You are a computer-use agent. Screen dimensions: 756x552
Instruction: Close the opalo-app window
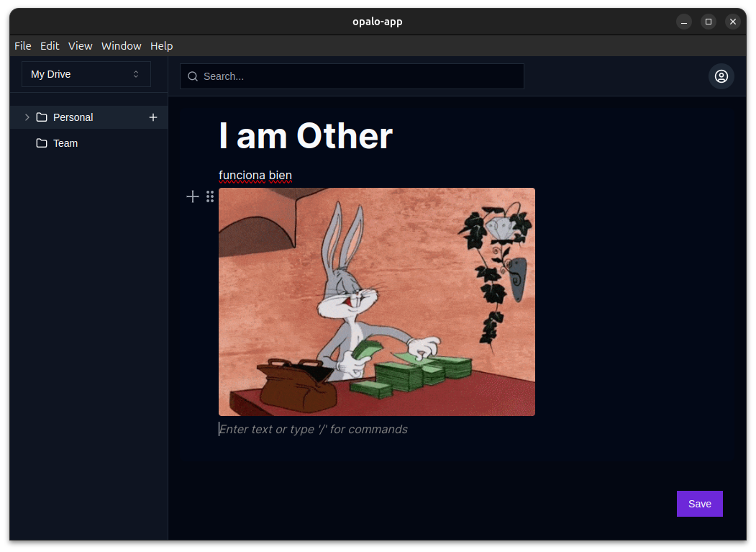pyautogui.click(x=733, y=22)
